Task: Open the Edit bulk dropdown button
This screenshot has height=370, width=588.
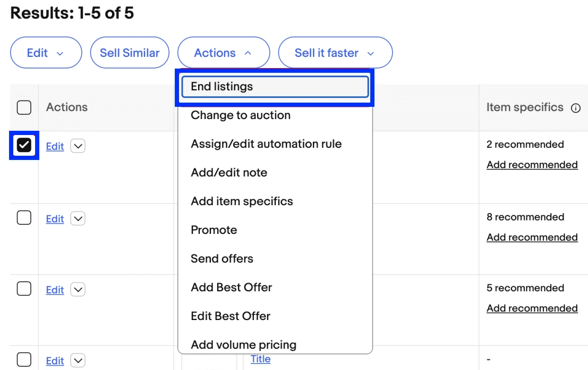Action: [x=46, y=53]
